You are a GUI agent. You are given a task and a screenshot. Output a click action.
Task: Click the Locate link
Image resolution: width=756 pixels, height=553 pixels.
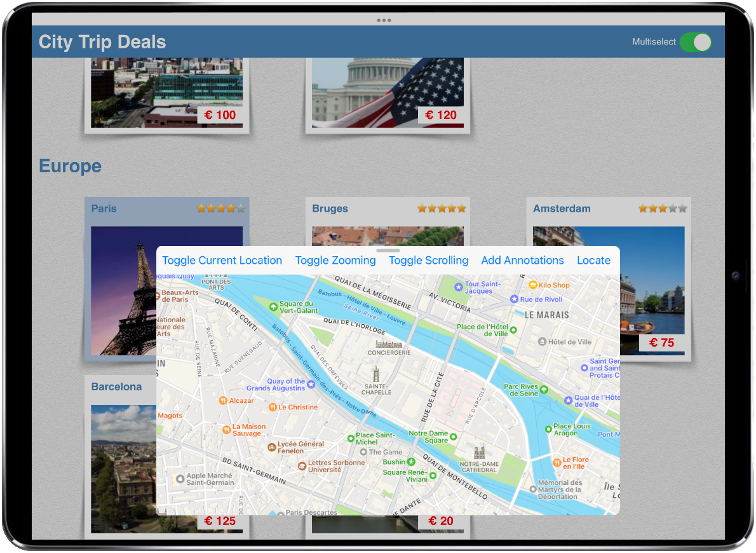click(593, 261)
